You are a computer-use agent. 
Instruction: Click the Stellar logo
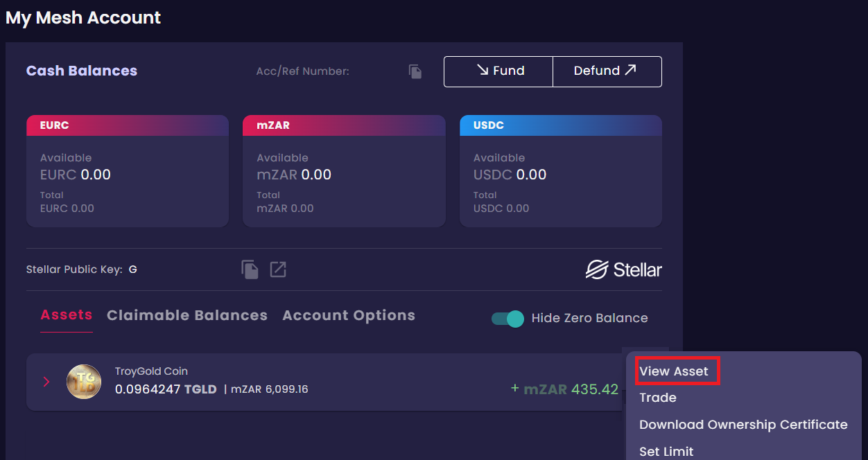(x=624, y=269)
